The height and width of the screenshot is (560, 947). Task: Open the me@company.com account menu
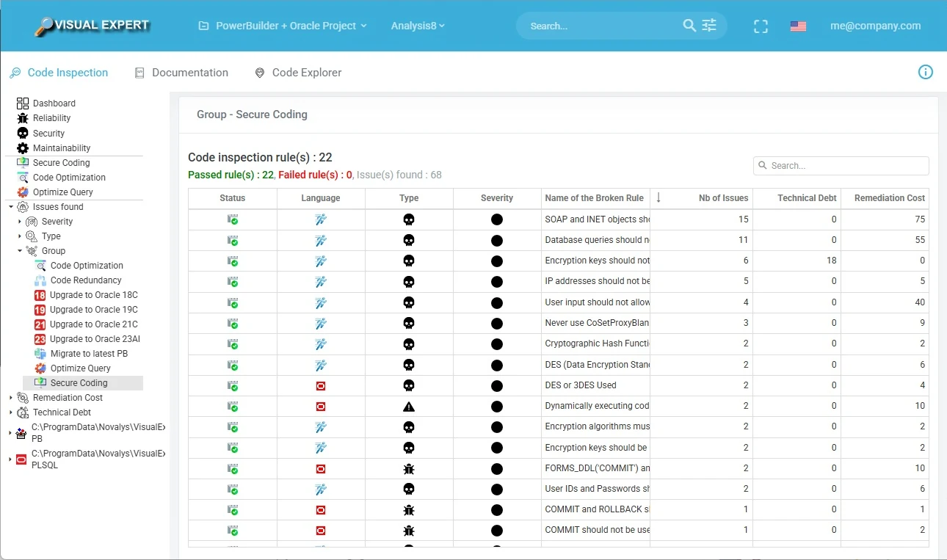[x=875, y=26]
